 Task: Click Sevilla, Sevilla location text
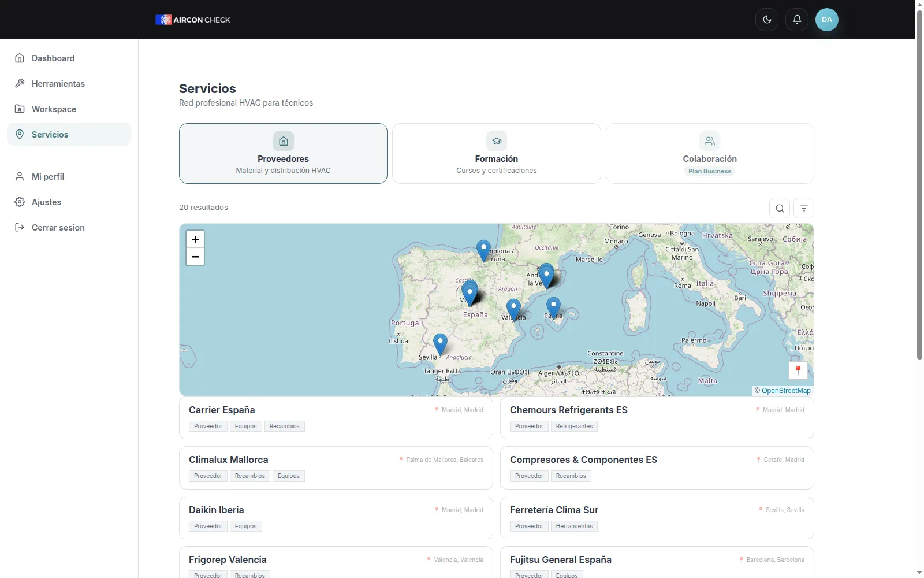pyautogui.click(x=781, y=510)
